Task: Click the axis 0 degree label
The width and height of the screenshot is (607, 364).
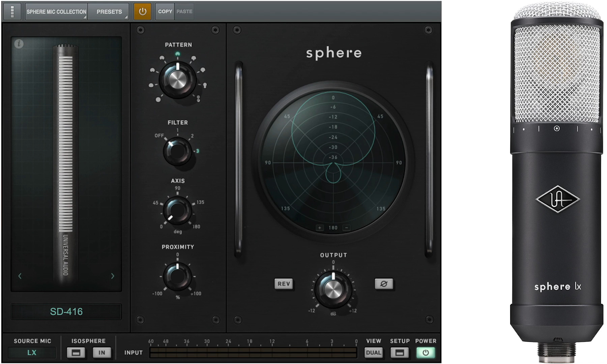Action: pos(161,227)
